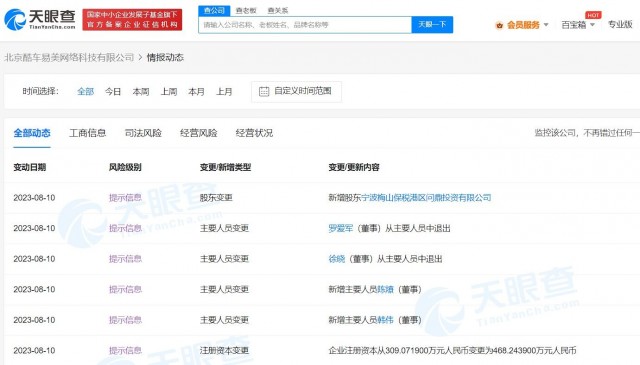This screenshot has height=365, width=640.
Task: Click the company name search input field
Action: click(x=305, y=25)
